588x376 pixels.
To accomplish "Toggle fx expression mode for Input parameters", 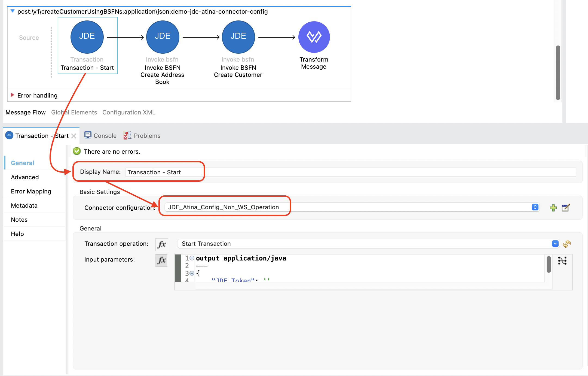I will point(162,260).
